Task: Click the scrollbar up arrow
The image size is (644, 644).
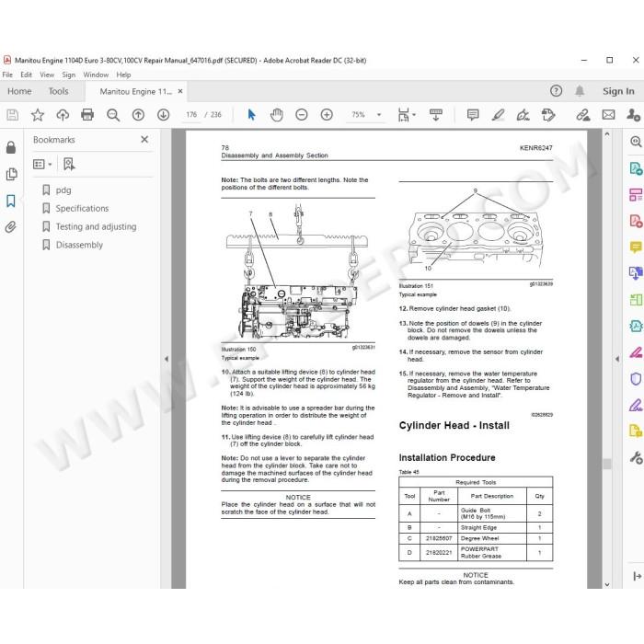Action: (607, 134)
